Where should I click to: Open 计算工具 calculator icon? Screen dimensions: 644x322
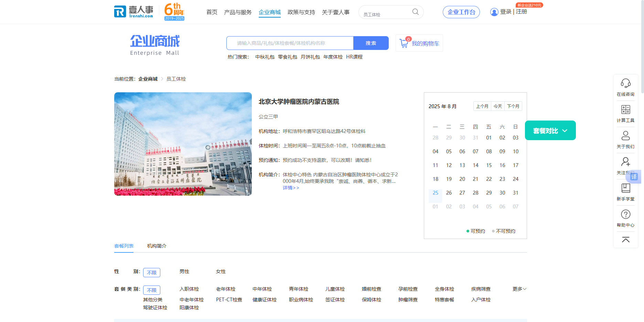point(625,110)
